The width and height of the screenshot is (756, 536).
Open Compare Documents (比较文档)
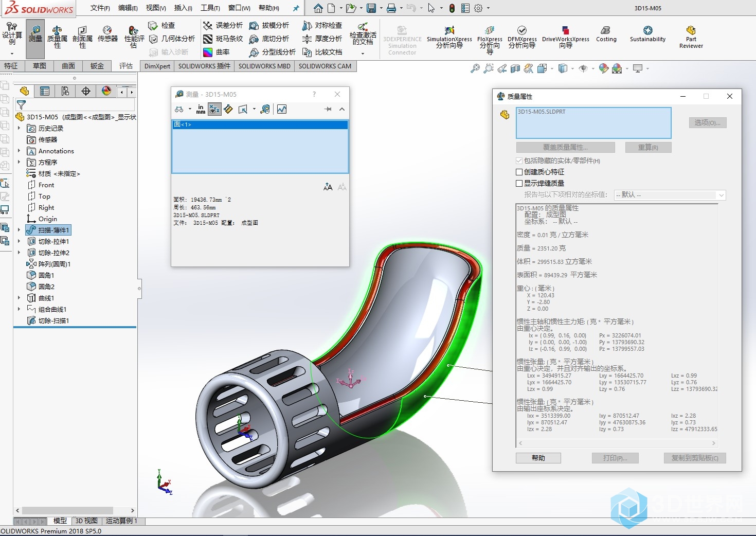(322, 52)
